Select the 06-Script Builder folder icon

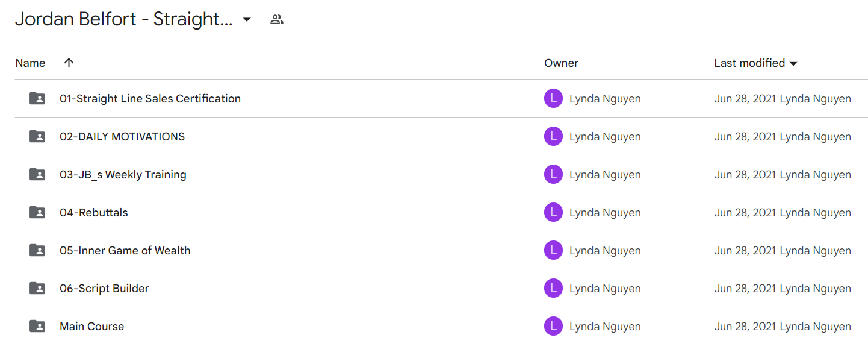pyautogui.click(x=37, y=288)
